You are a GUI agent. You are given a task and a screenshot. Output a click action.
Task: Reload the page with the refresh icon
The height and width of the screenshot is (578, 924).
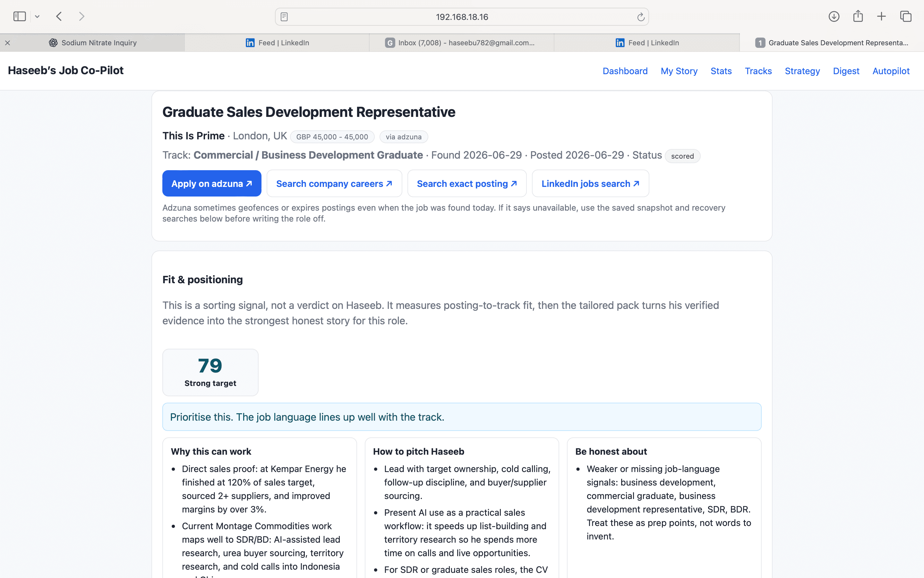point(641,17)
